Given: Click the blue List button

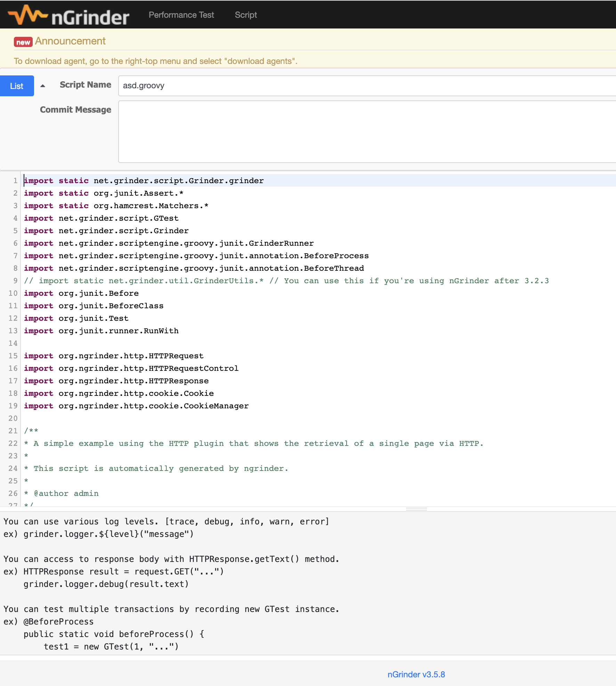Looking at the screenshot, I should [17, 86].
